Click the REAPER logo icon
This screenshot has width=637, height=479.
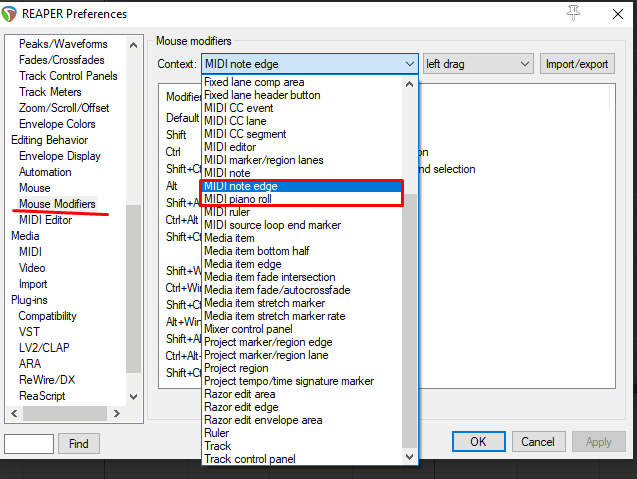[x=9, y=14]
